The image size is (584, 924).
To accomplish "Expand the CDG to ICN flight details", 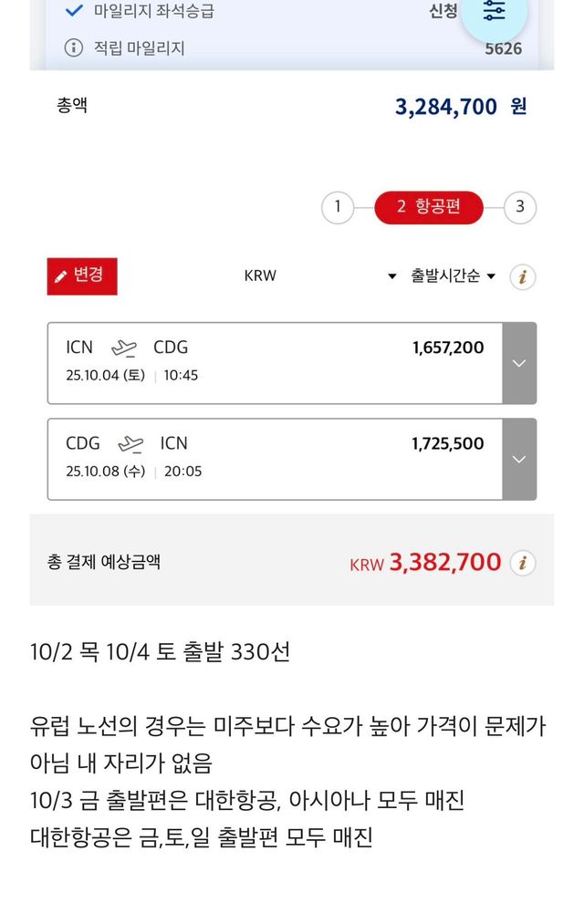I will pyautogui.click(x=519, y=459).
